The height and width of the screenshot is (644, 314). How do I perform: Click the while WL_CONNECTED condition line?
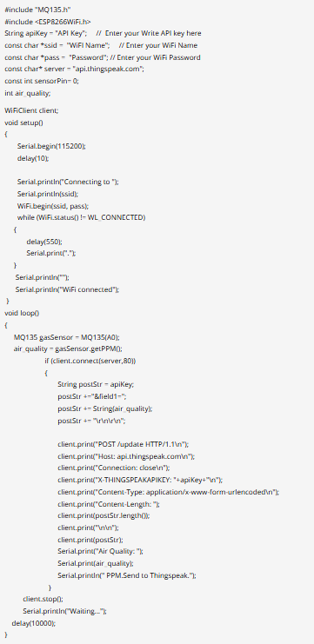click(x=81, y=217)
